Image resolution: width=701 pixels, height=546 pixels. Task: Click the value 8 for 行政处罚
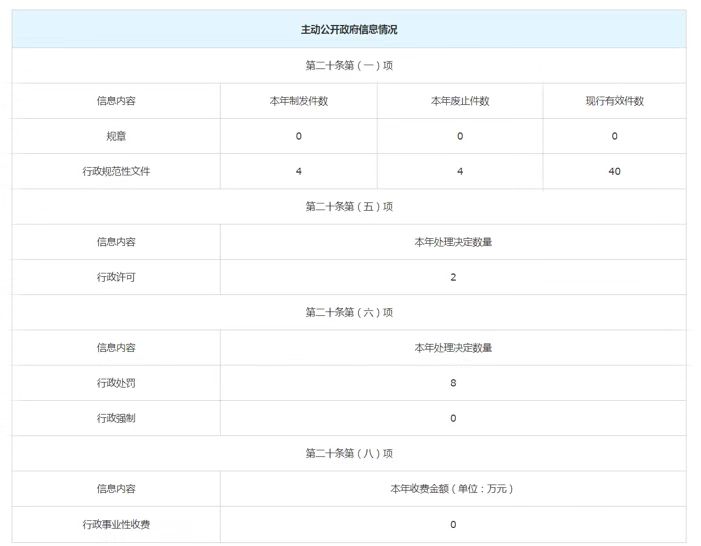(453, 383)
